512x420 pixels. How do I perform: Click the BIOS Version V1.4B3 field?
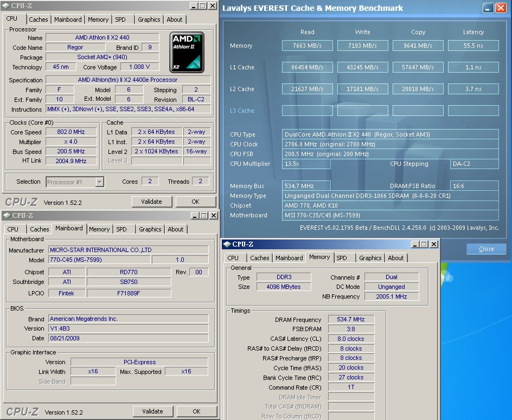(x=129, y=328)
